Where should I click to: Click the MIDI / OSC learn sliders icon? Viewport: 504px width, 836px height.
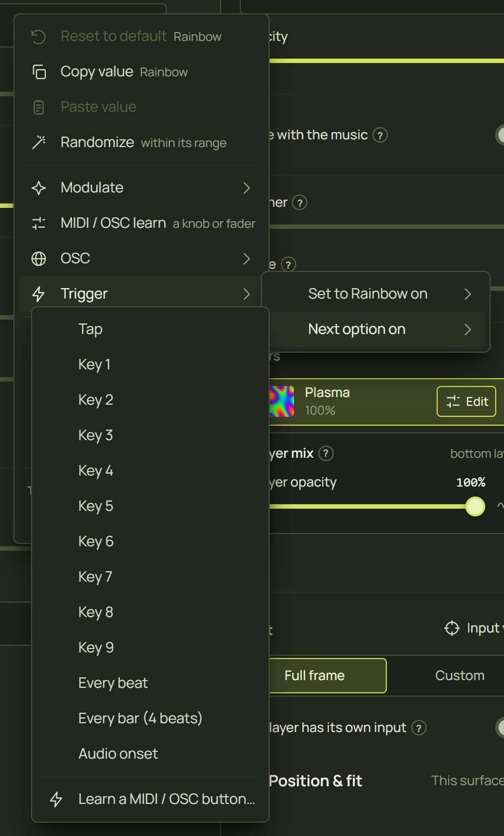point(39,223)
